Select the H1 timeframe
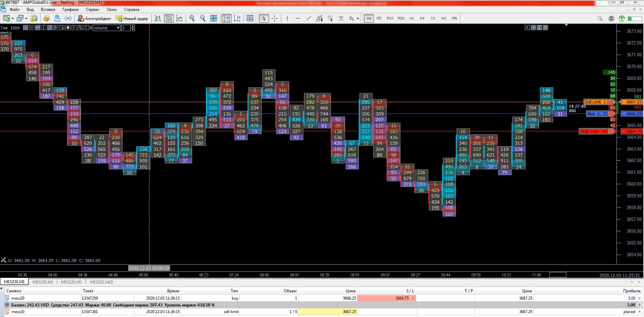The height and width of the screenshot is (317, 644). (411, 18)
